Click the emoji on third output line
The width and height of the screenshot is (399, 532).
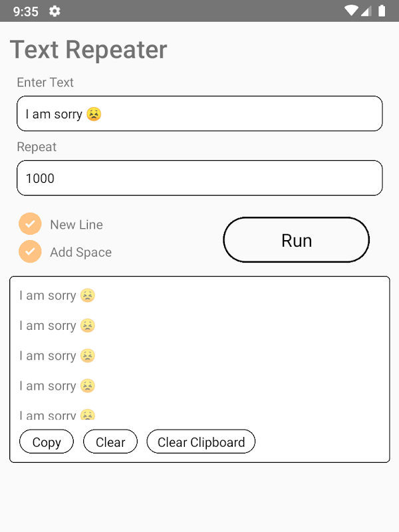pos(87,356)
